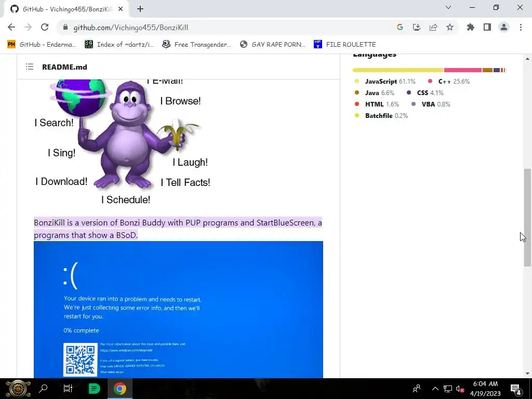Click the CSS 4.1% language entry
This screenshot has height=399, width=532.
coord(425,93)
